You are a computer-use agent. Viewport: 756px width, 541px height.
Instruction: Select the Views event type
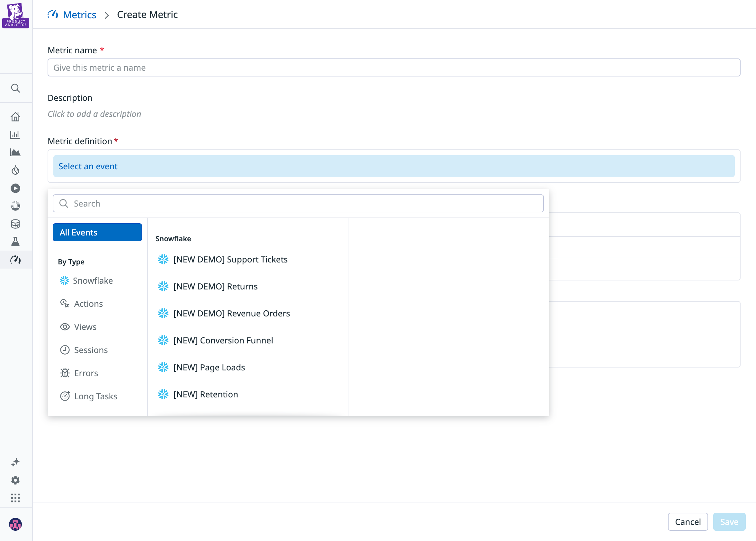coord(85,327)
